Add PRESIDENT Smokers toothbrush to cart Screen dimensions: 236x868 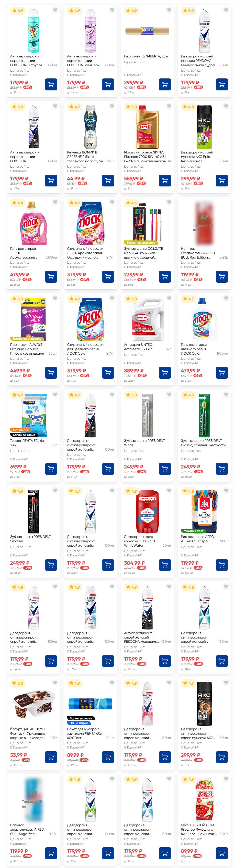tap(51, 565)
